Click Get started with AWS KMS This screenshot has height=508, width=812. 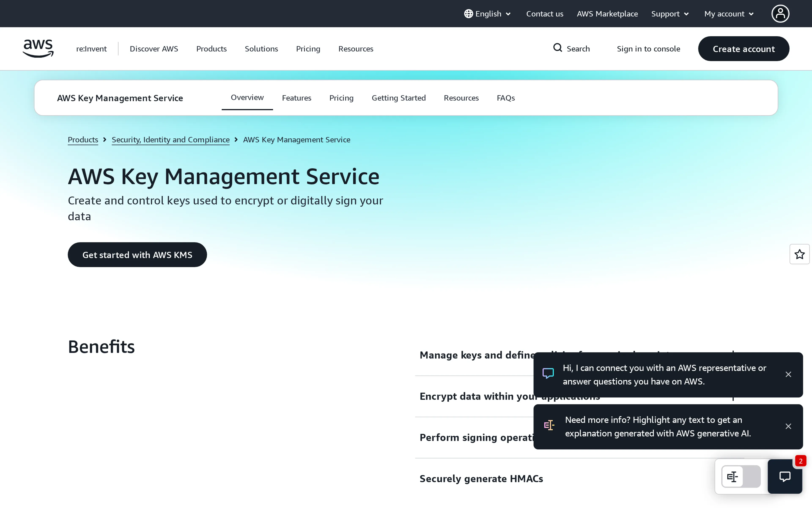point(137,255)
